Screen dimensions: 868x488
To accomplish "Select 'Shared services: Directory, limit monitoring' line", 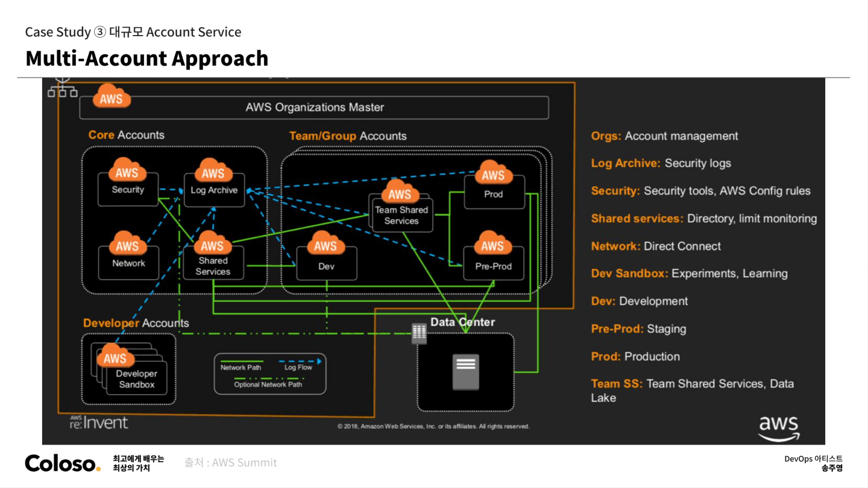I will [704, 219].
